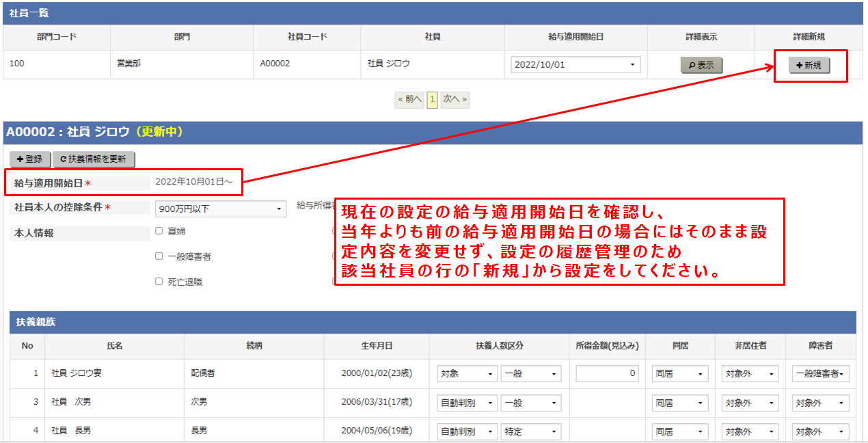Click the ＋登録 registration button
This screenshot has height=443, width=868.
[30, 159]
